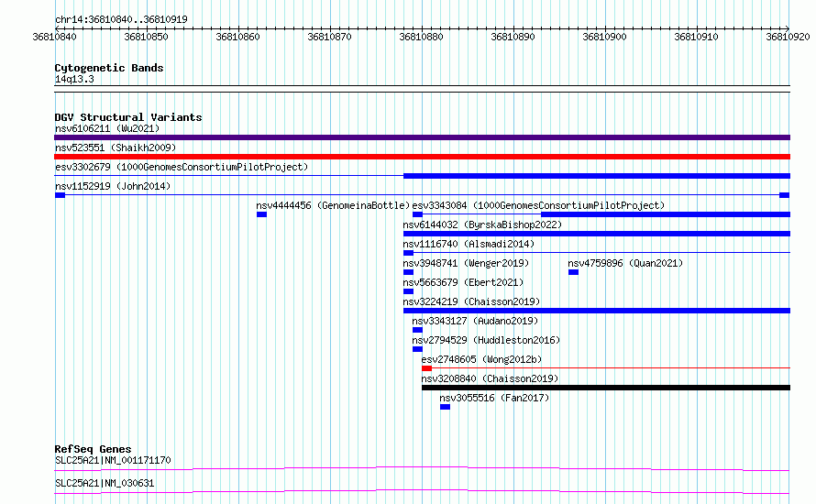
Task: Select the Cytogenetic Bands track title
Action: click(109, 68)
